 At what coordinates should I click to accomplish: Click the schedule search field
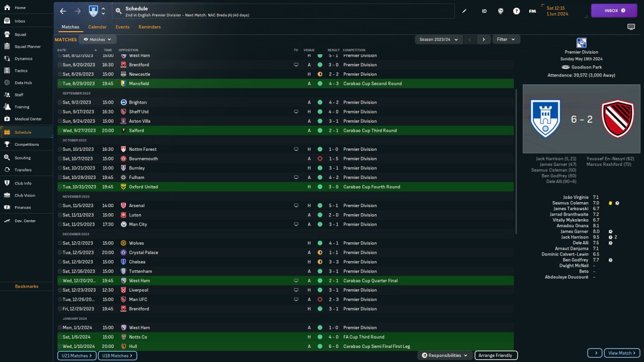(x=282, y=11)
